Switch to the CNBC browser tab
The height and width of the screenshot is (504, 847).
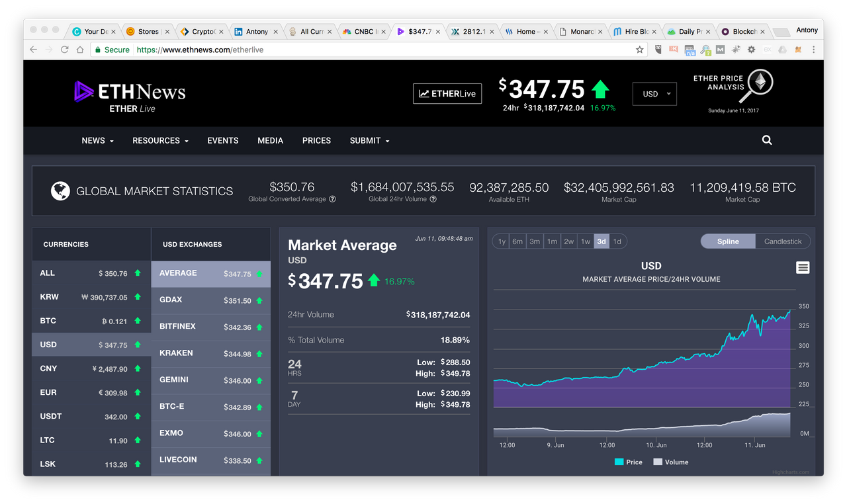tap(363, 31)
